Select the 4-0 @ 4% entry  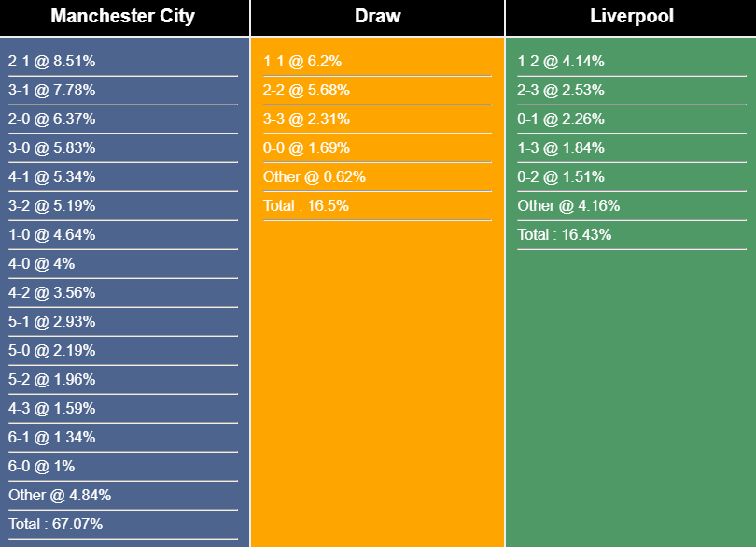pos(42,264)
